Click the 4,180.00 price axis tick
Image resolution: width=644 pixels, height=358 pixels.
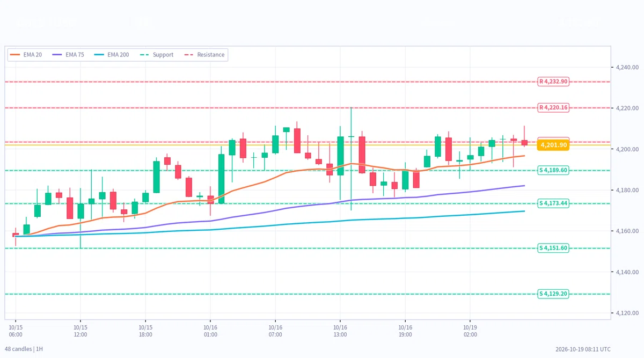(627, 190)
